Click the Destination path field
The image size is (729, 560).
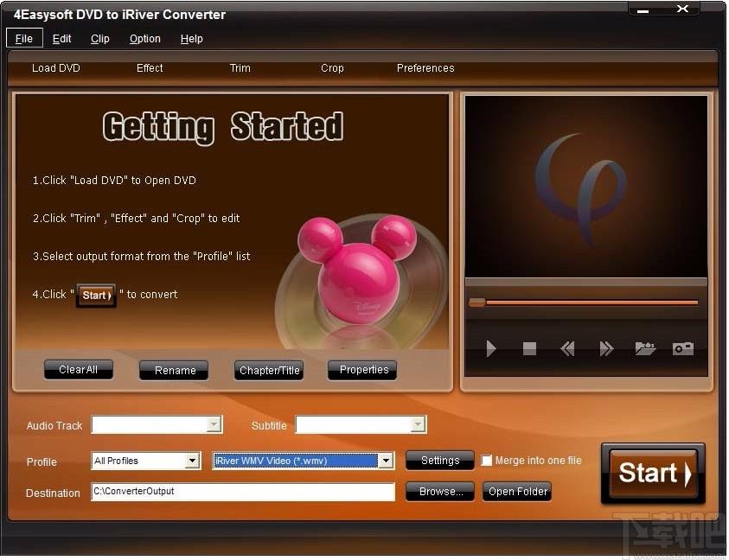click(x=243, y=492)
